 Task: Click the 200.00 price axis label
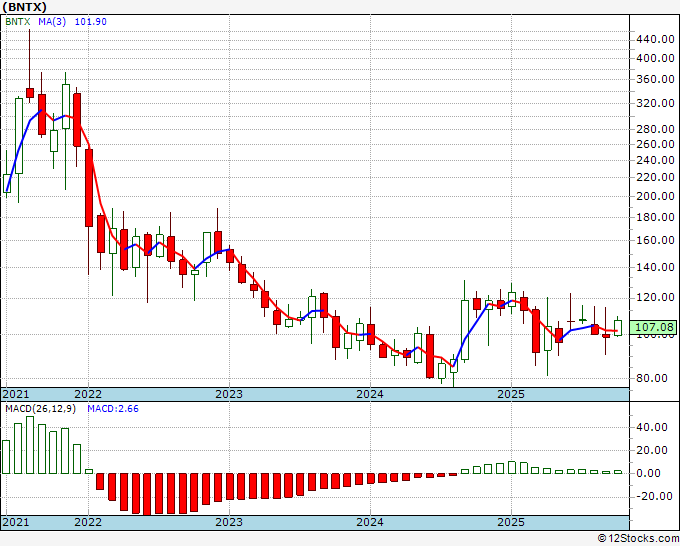point(654,196)
